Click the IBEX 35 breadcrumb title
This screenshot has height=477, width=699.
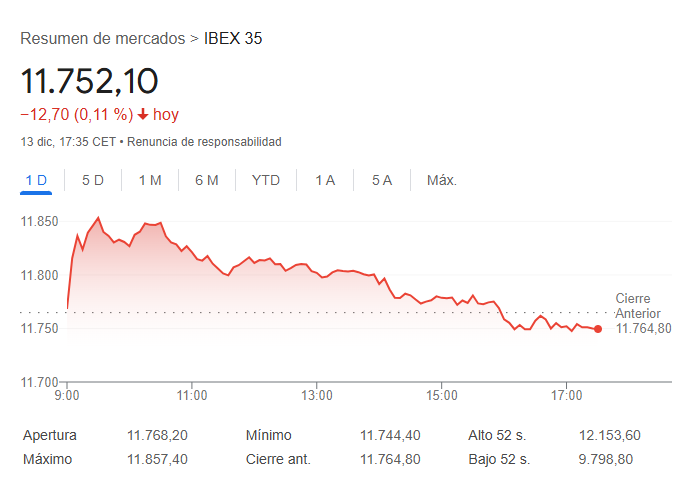click(x=233, y=38)
